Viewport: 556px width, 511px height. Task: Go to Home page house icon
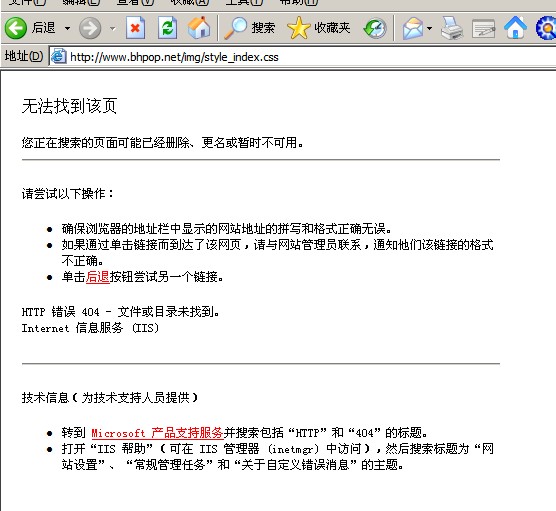point(199,27)
